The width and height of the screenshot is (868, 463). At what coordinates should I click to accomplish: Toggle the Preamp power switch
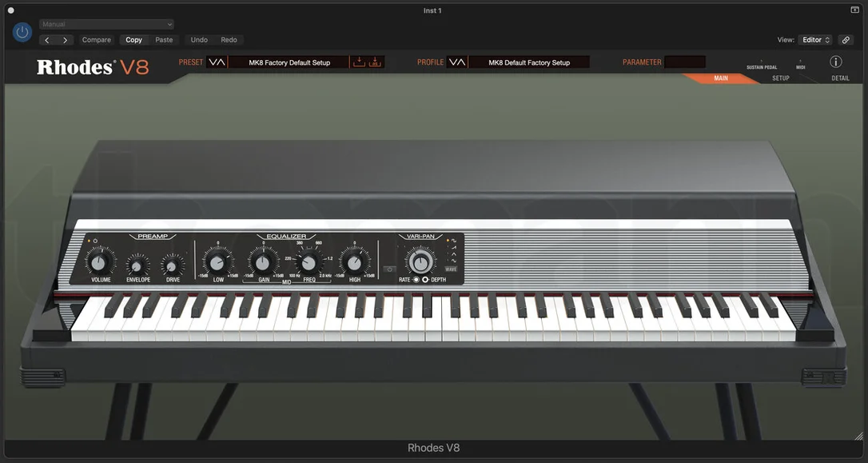(95, 241)
